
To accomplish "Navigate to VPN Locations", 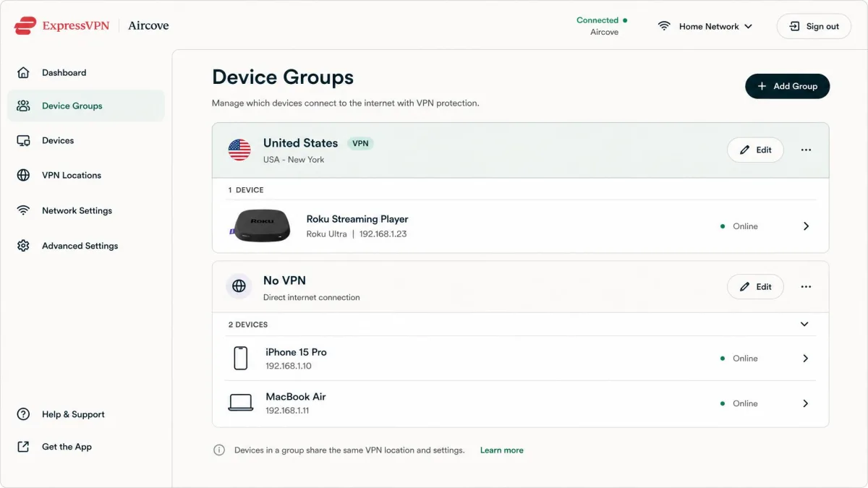I will [x=86, y=175].
